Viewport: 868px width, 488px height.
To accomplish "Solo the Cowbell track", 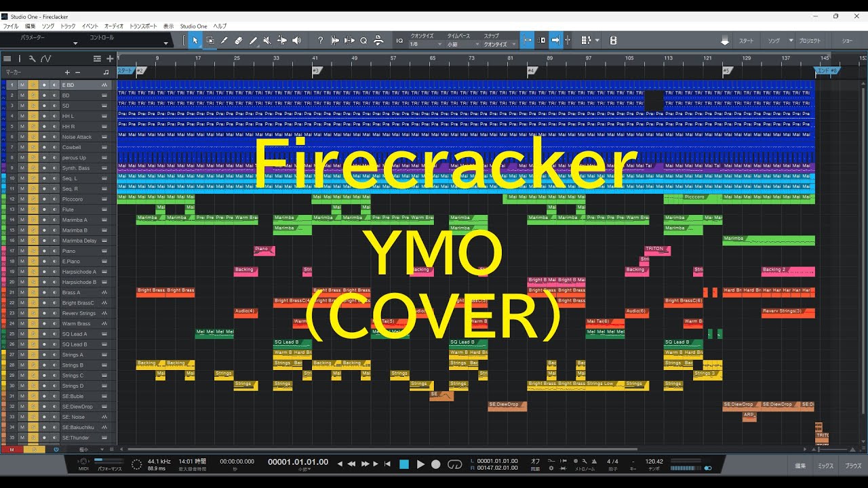I will [x=33, y=147].
